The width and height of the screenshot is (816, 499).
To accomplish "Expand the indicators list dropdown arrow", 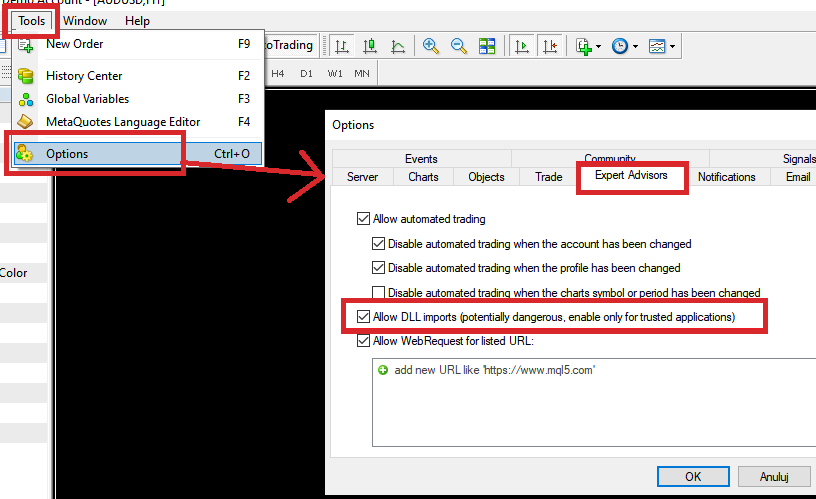I will (599, 46).
